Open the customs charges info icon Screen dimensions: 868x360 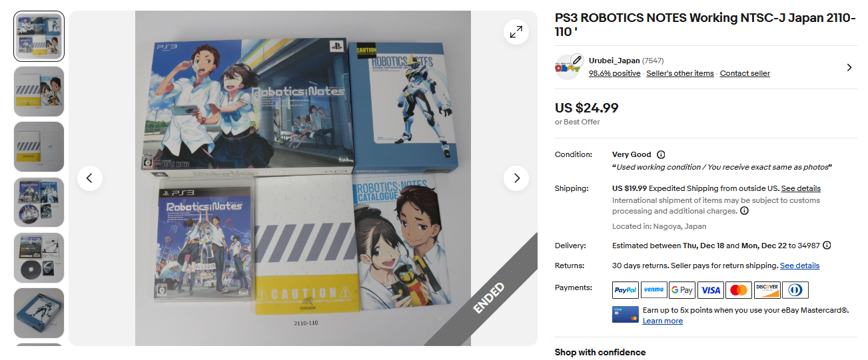coord(744,211)
